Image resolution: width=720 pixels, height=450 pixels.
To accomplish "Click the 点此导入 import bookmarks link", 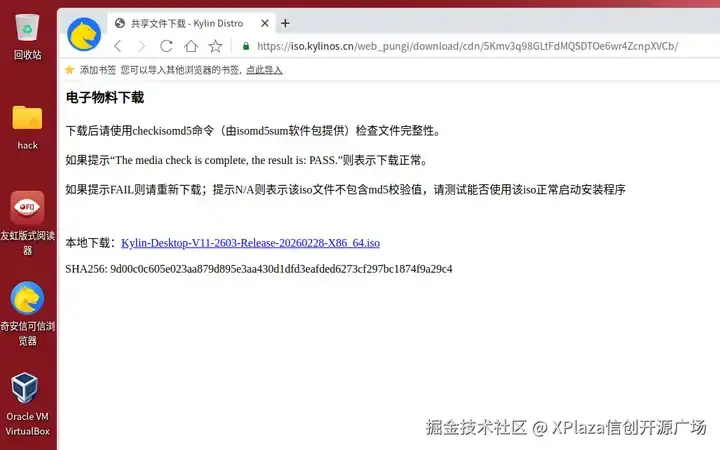I will tap(264, 70).
